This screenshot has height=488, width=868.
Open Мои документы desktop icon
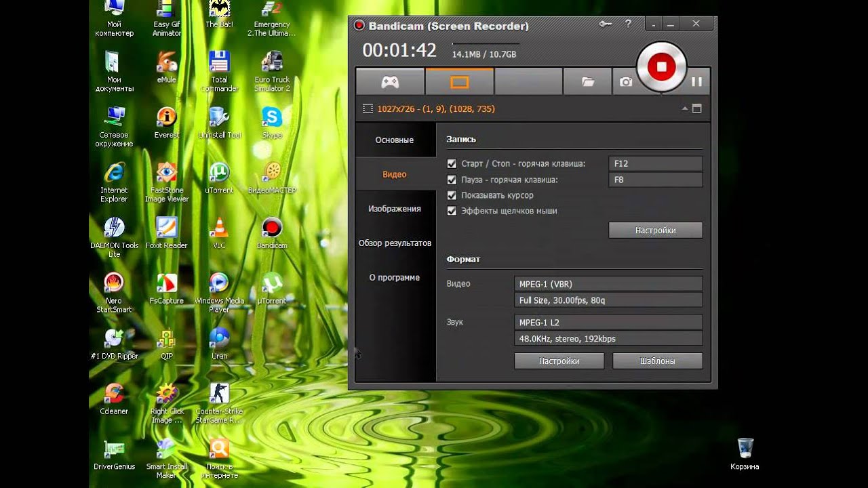coord(114,72)
